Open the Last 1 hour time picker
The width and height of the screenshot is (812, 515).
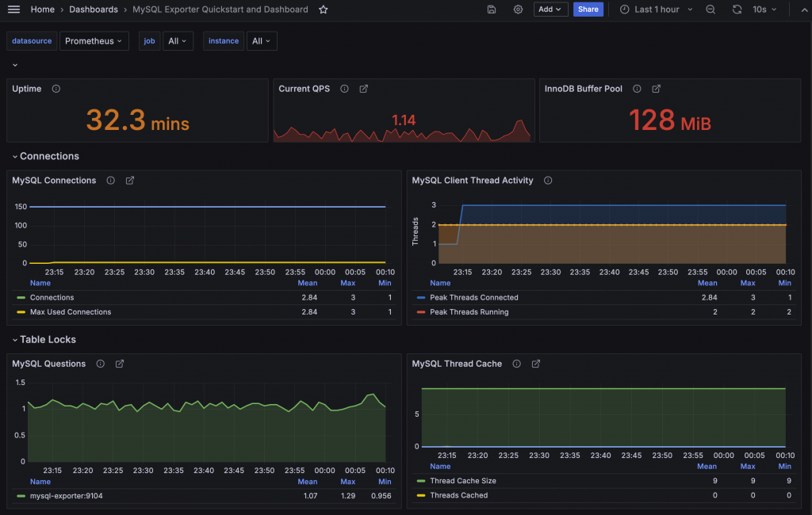click(x=656, y=10)
